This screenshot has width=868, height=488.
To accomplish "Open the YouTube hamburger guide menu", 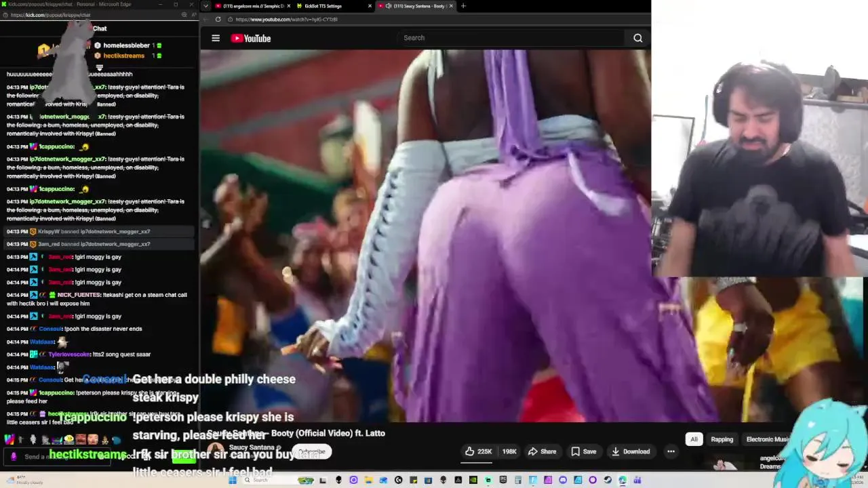I will click(216, 38).
